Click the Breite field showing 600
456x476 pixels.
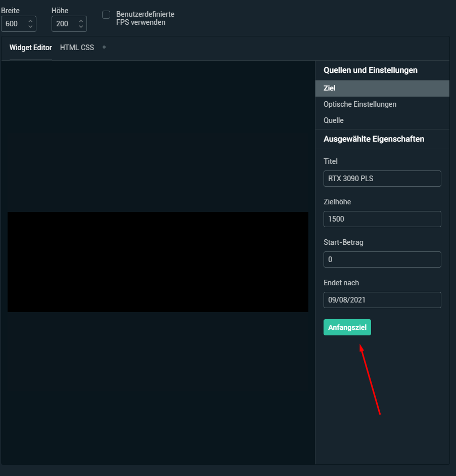coord(13,24)
